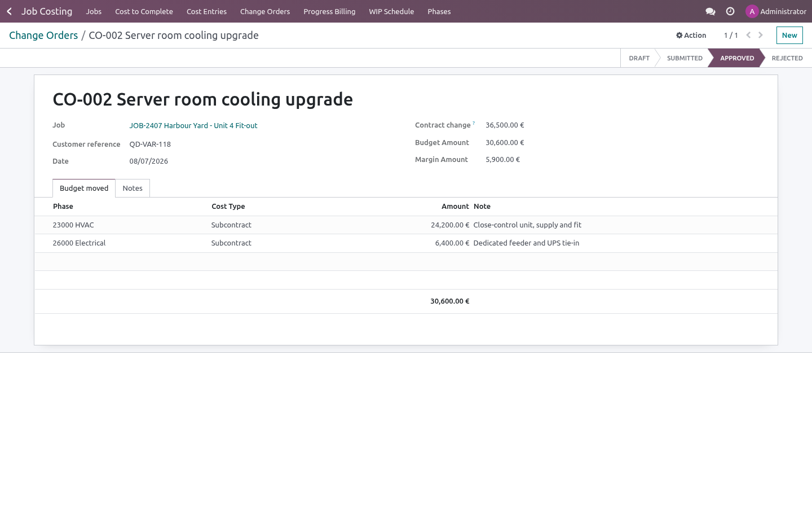Click the Contract change value 36,500.00 €
812x508 pixels.
(505, 125)
